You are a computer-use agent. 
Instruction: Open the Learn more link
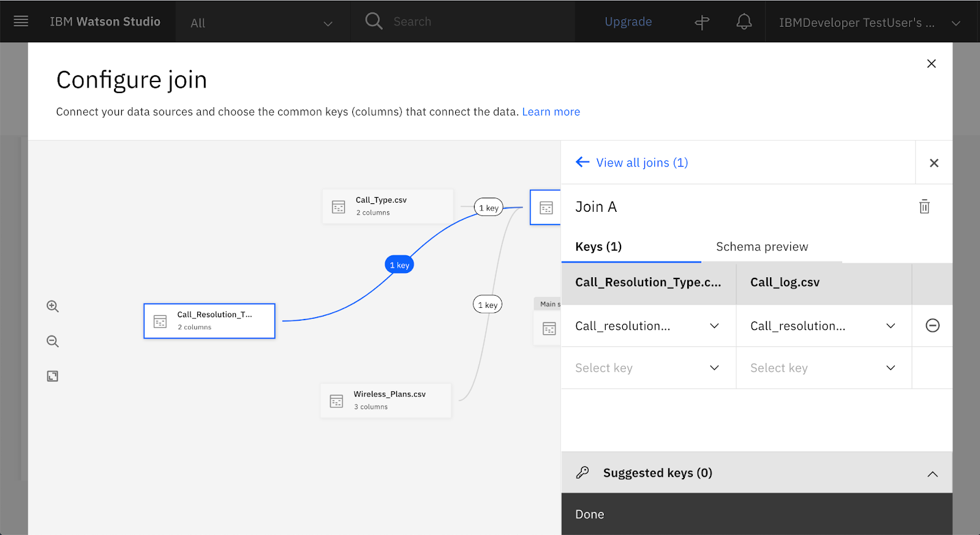[x=551, y=112]
